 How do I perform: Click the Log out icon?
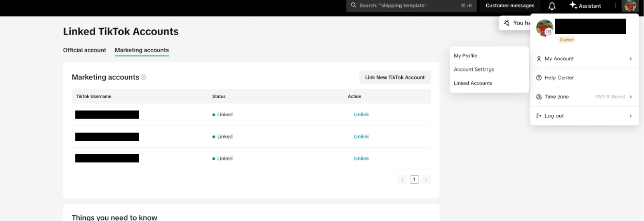pos(539,116)
